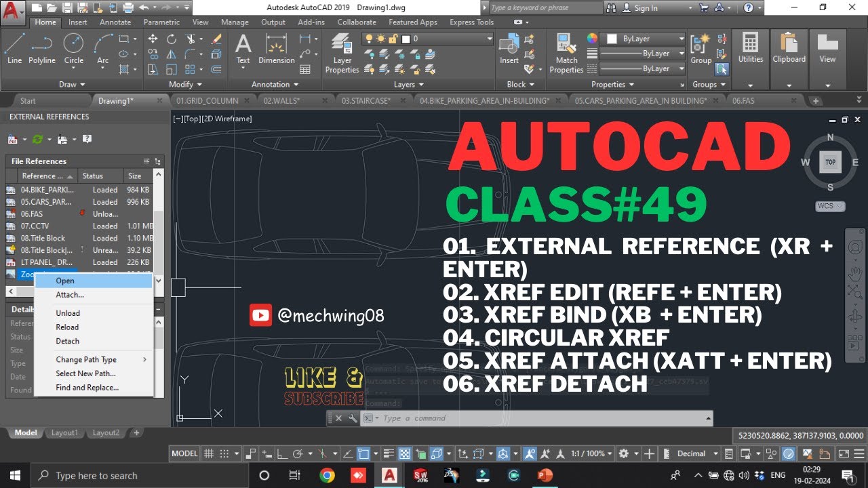The width and height of the screenshot is (868, 488).
Task: Insert a Table from Annotation panel
Action: (x=305, y=69)
